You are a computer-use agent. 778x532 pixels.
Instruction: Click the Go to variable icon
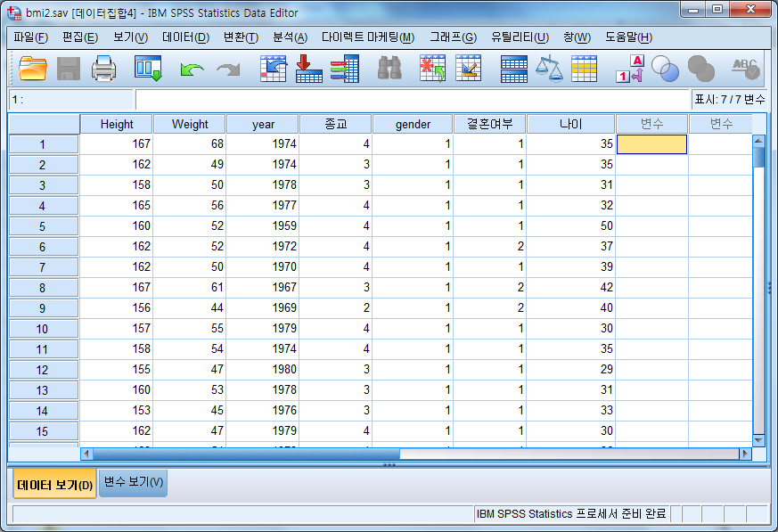tap(308, 69)
